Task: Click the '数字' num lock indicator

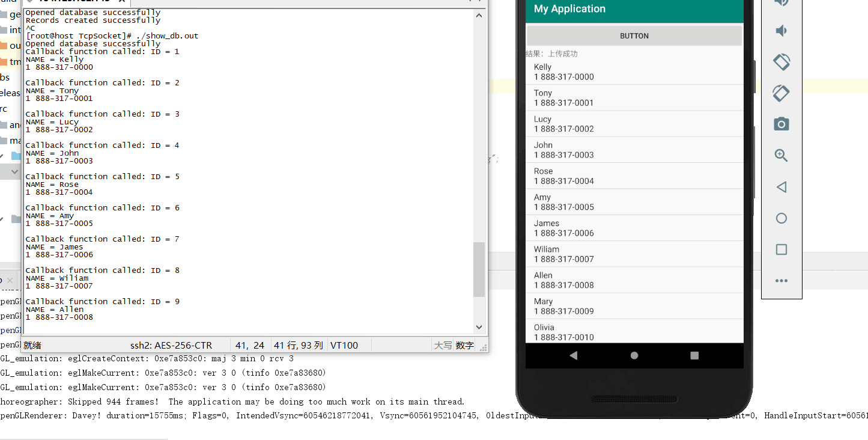Action: 465,345
